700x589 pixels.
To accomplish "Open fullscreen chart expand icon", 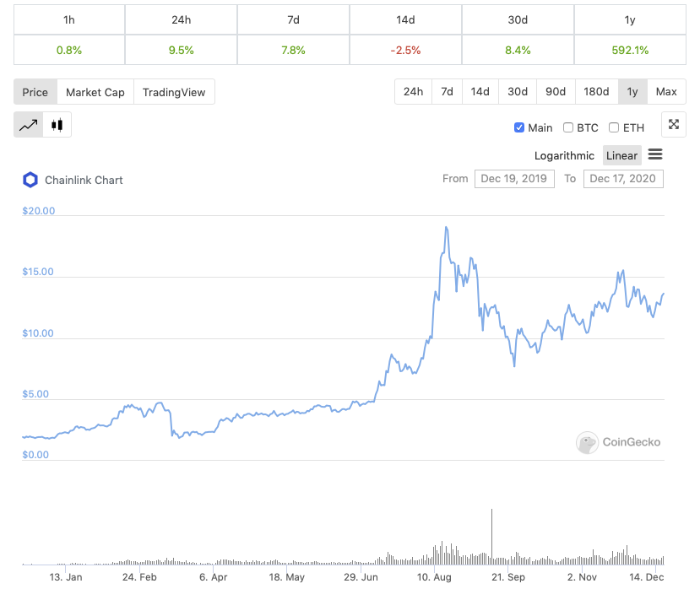I will [x=674, y=125].
